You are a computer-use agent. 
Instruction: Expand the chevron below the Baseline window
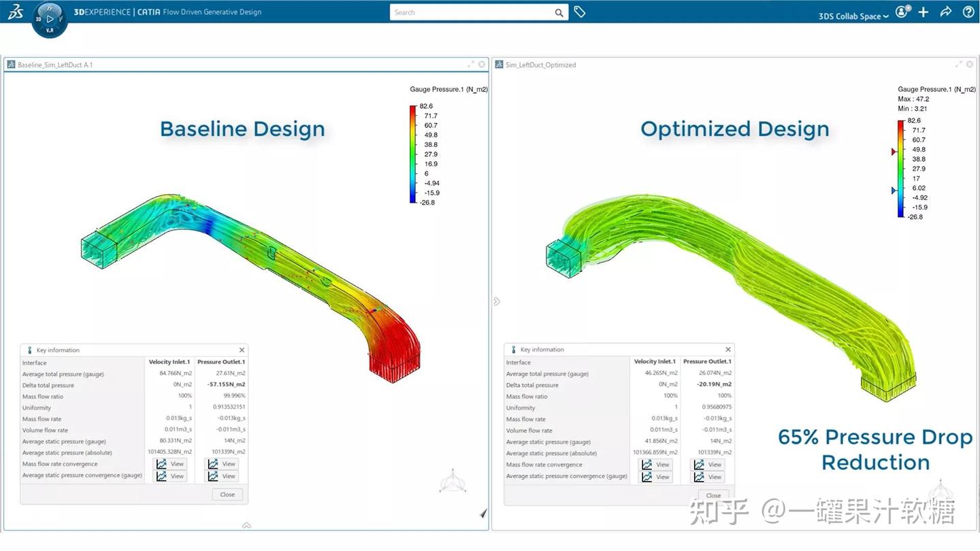click(x=246, y=525)
